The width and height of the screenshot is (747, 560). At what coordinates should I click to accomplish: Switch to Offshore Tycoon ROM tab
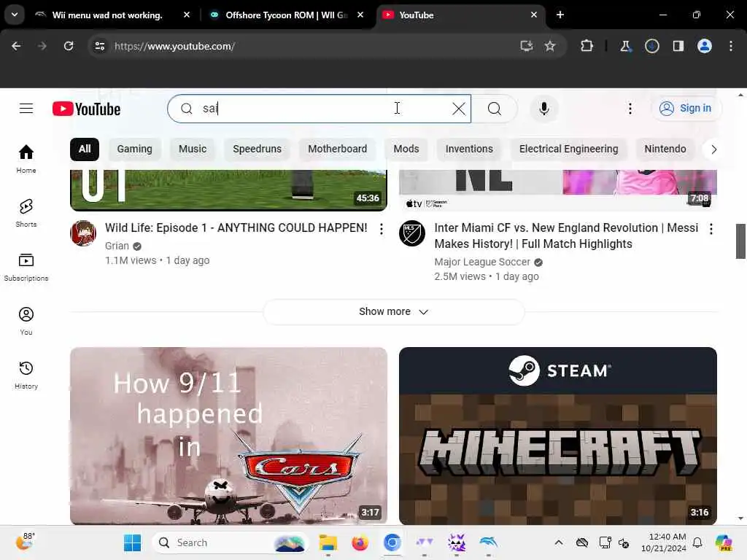tap(286, 15)
